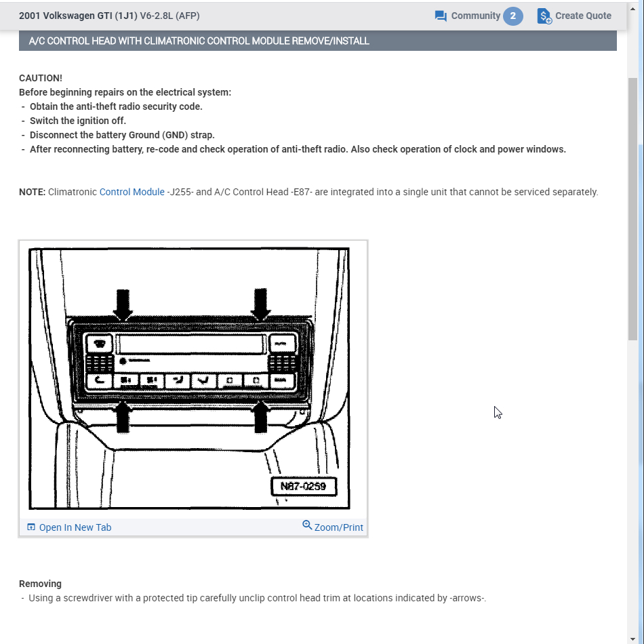This screenshot has height=644, width=644.
Task: Click the scrollbar down arrow
Action: (x=632, y=639)
